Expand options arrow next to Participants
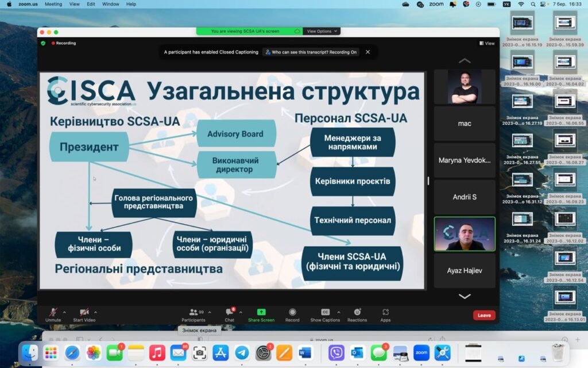 click(x=210, y=312)
